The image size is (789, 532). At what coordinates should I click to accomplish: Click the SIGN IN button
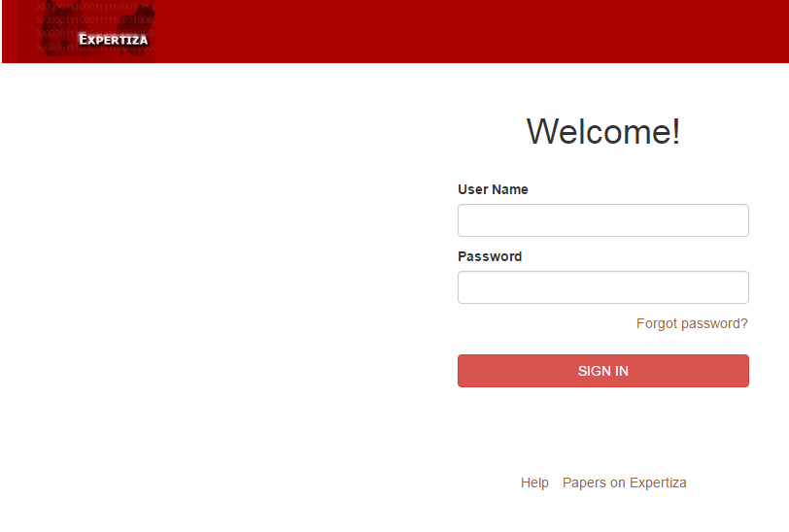(602, 371)
